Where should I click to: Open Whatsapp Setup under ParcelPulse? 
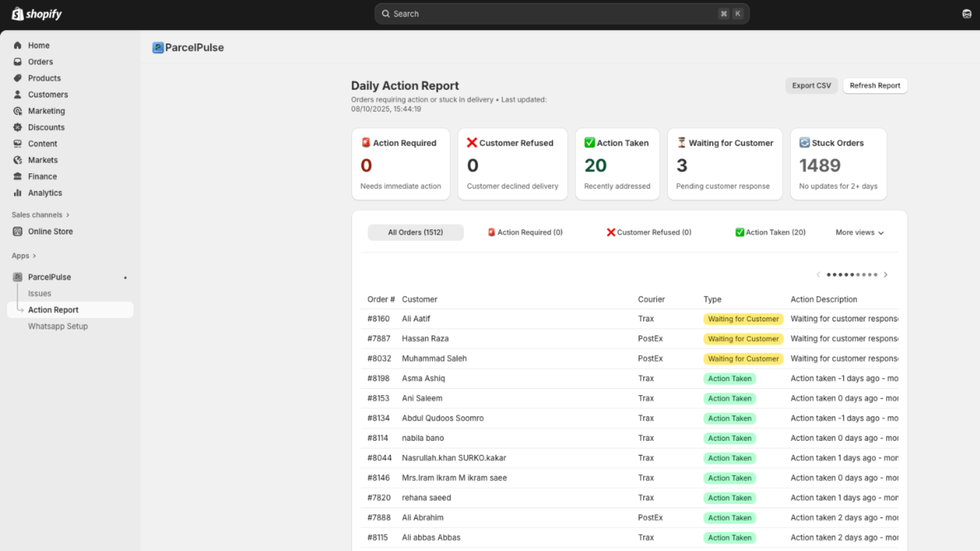pos(58,326)
